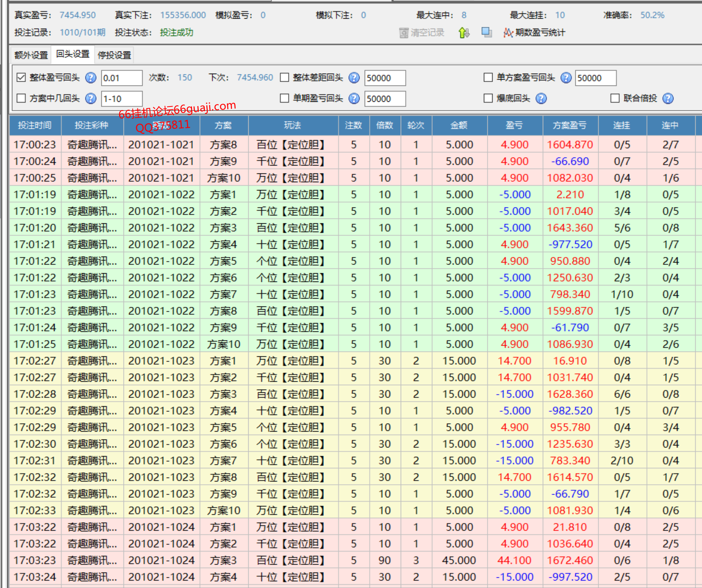Image resolution: width=702 pixels, height=588 pixels.
Task: Sort by the 投注时间 column header
Action: coord(35,125)
